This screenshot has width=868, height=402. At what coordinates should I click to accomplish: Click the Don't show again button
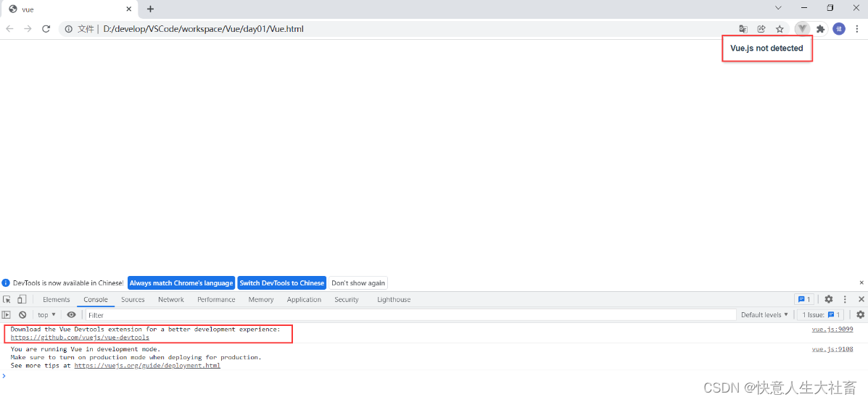click(358, 282)
